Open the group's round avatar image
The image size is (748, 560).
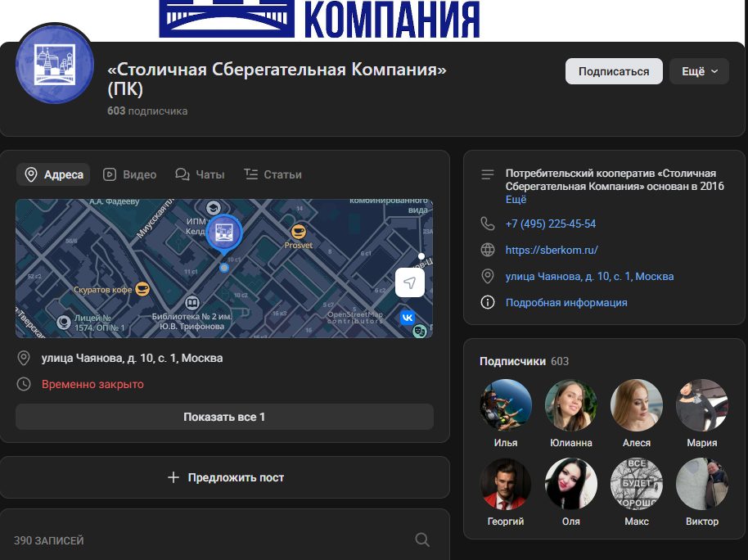pyautogui.click(x=55, y=65)
